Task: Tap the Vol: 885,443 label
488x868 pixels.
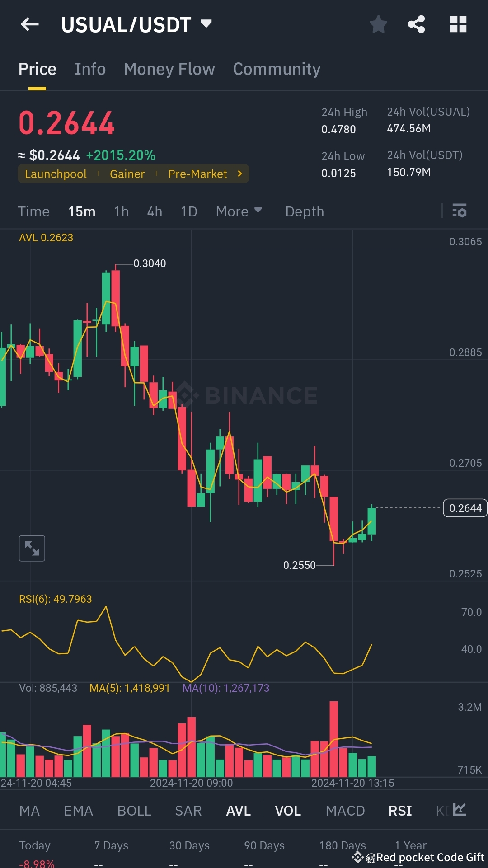Action: 48,688
